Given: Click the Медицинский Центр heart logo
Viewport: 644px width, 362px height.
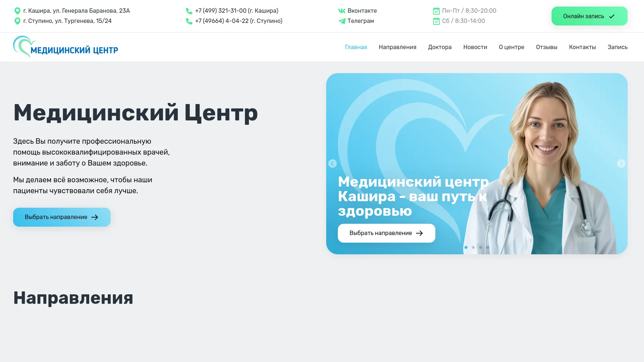Looking at the screenshot, I should click(x=66, y=47).
